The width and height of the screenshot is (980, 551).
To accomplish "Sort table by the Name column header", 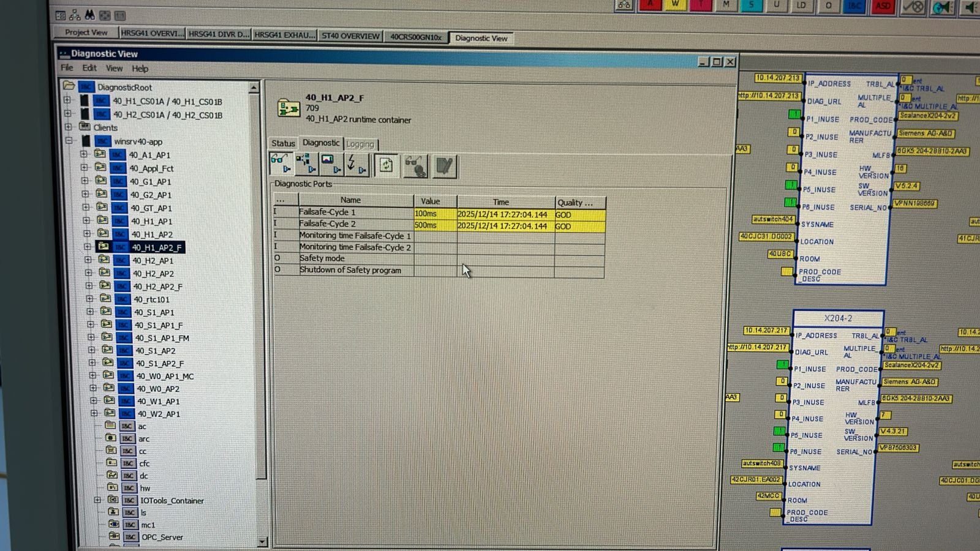I will [356, 200].
